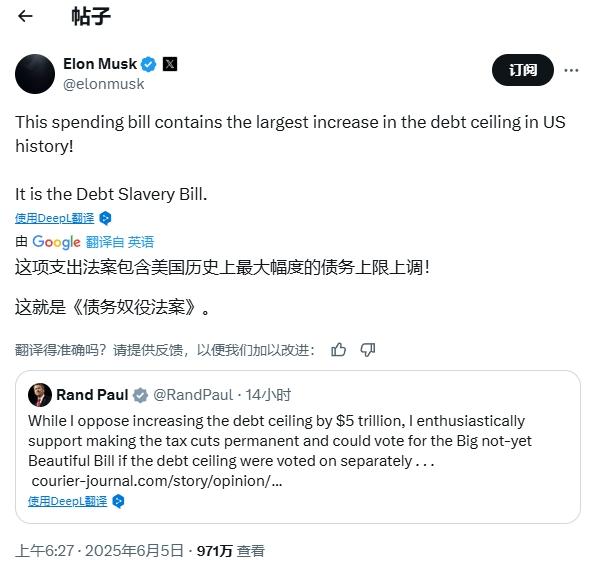590x572 pixels.
Task: Click the blue verified badge beside Elon Musk
Action: 148,64
